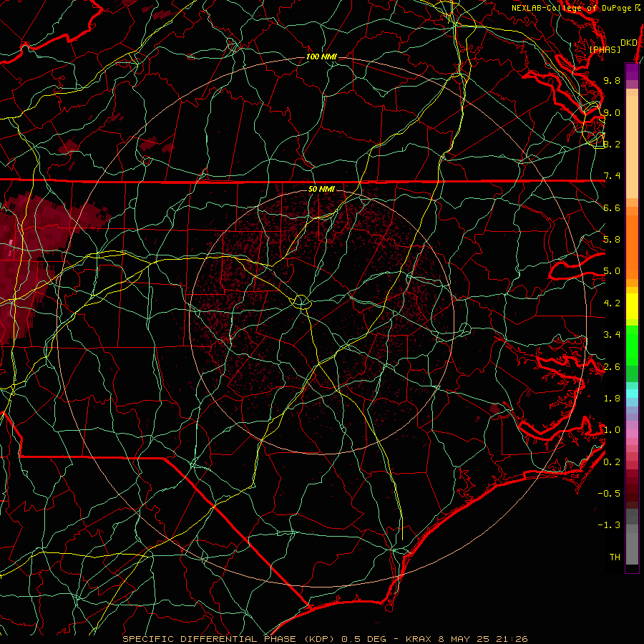Click the TH threshold label on scale
The width and height of the screenshot is (644, 644).
[x=615, y=557]
